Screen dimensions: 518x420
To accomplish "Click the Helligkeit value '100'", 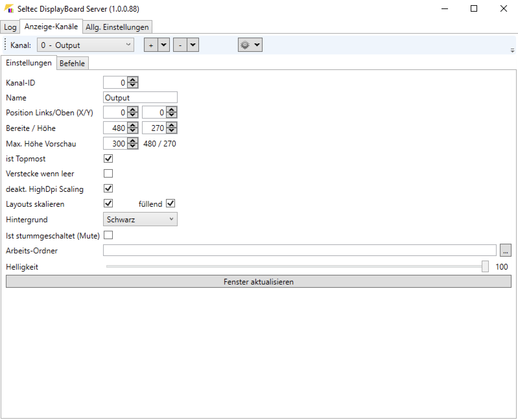I will [x=501, y=267].
